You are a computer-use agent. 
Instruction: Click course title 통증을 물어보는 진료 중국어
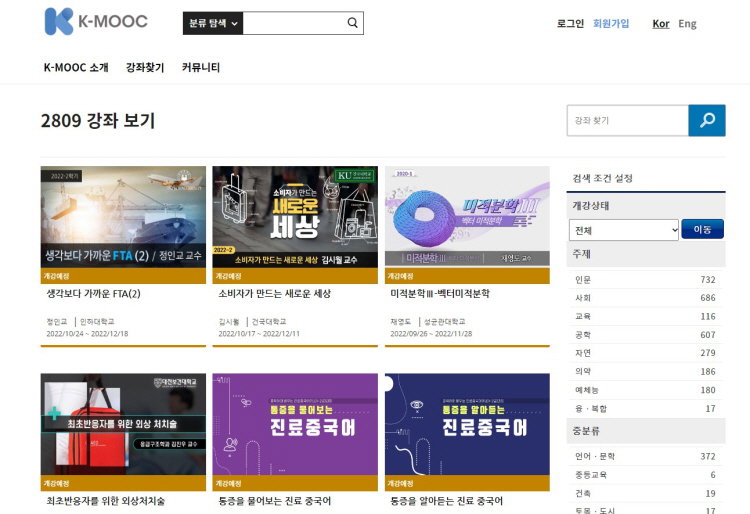275,501
